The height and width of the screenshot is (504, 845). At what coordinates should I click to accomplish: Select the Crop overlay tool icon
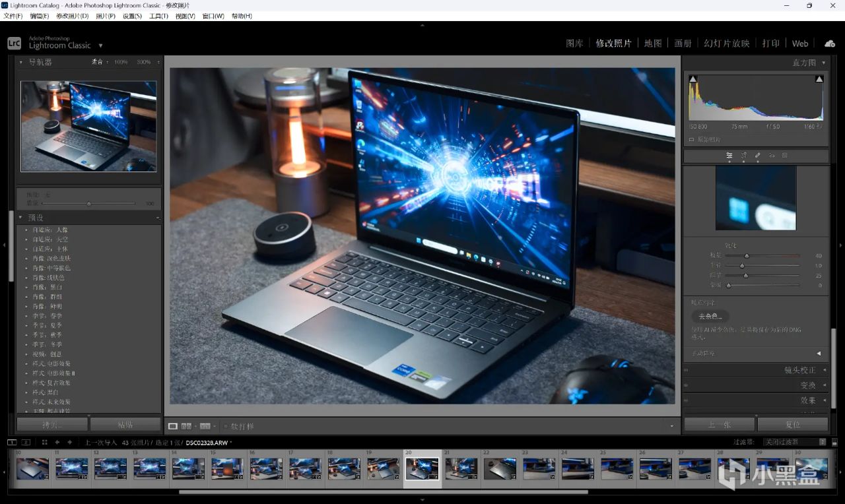[x=743, y=156]
